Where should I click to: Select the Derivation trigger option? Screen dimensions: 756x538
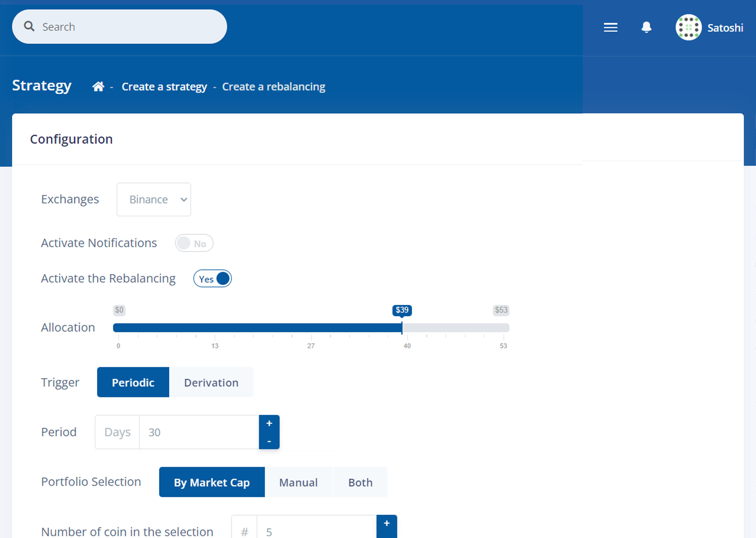coord(211,382)
